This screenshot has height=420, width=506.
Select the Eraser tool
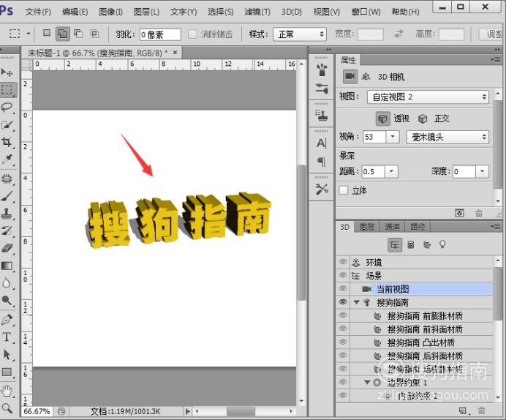[7, 248]
